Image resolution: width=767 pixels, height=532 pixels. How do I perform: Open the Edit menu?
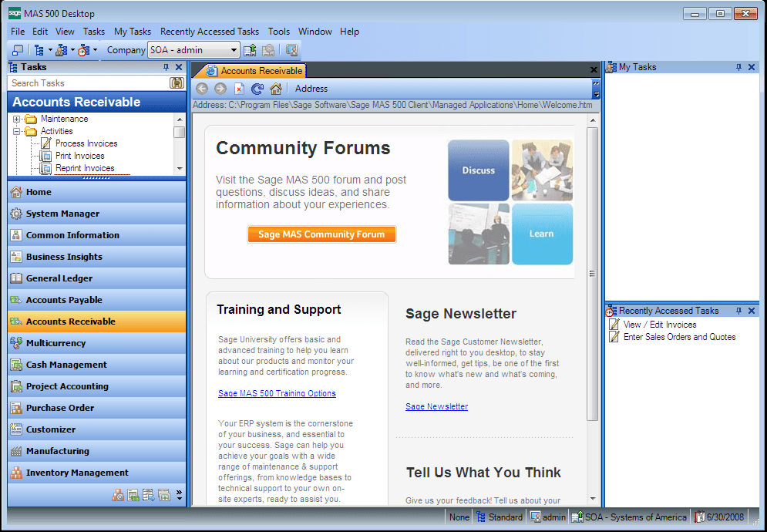click(40, 32)
